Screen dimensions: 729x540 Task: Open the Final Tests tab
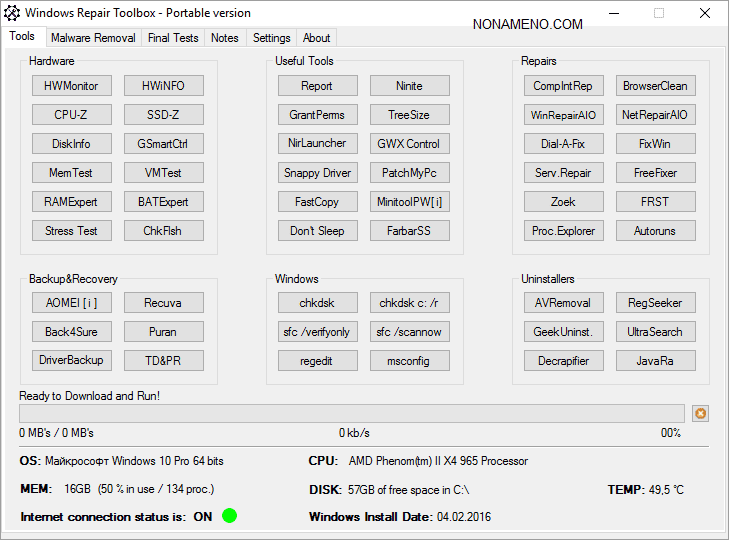pos(173,38)
